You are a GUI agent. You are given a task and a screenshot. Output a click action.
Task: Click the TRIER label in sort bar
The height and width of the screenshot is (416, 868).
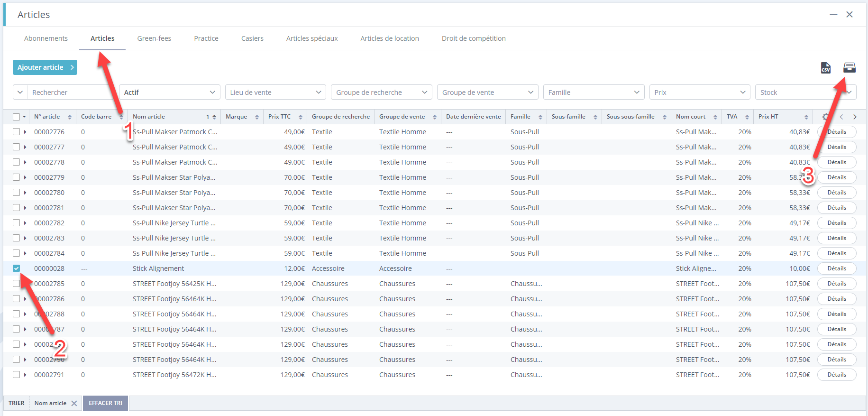click(17, 403)
